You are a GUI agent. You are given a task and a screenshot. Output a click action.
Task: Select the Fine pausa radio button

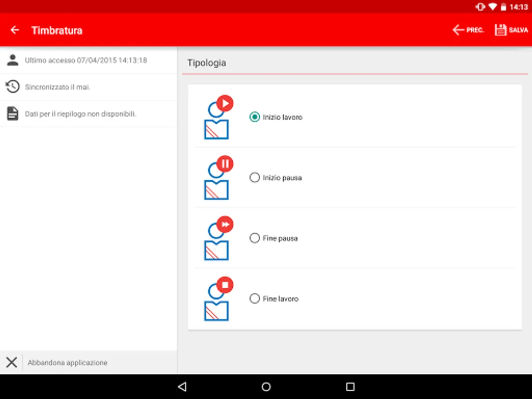[254, 238]
